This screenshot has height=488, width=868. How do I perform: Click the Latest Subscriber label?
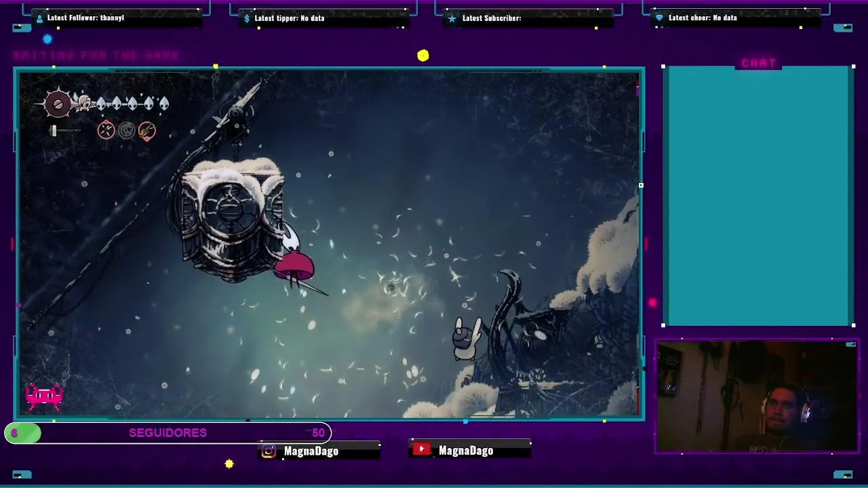coord(492,18)
